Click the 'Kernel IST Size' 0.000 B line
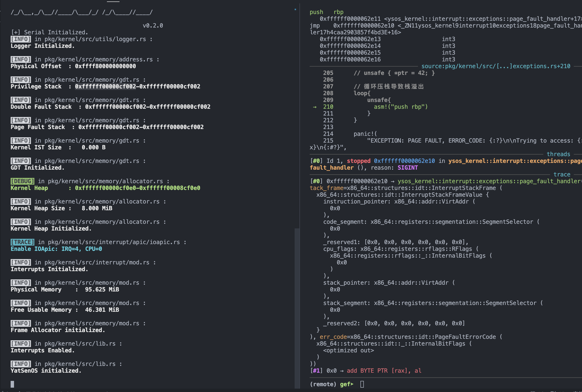The image size is (582, 392). [58, 147]
